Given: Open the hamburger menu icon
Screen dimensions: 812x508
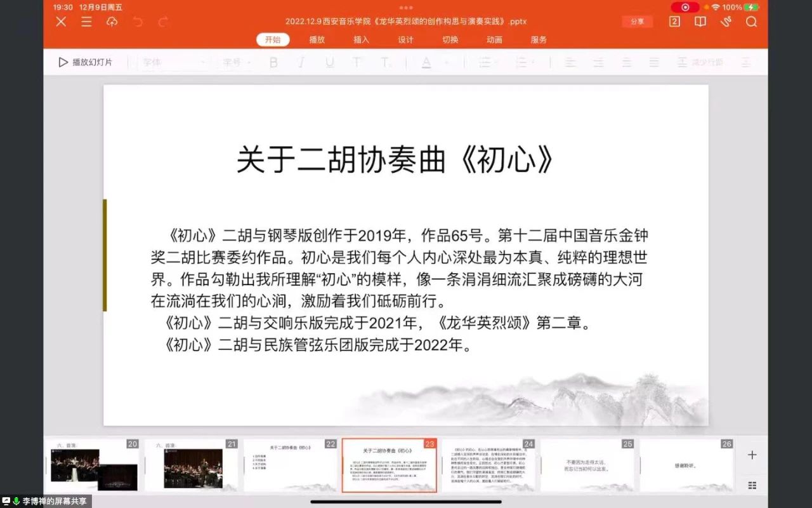Looking at the screenshot, I should [x=86, y=22].
